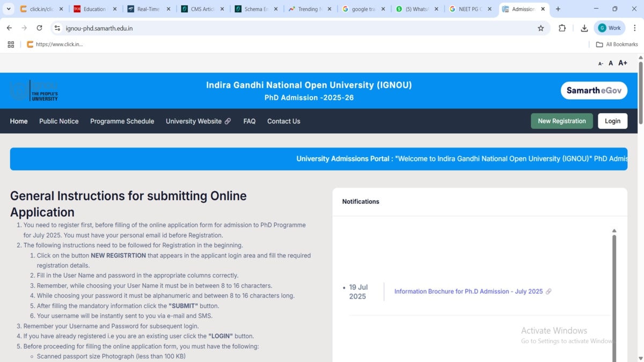Open the browser extensions puzzle icon
644x362 pixels.
pos(562,28)
